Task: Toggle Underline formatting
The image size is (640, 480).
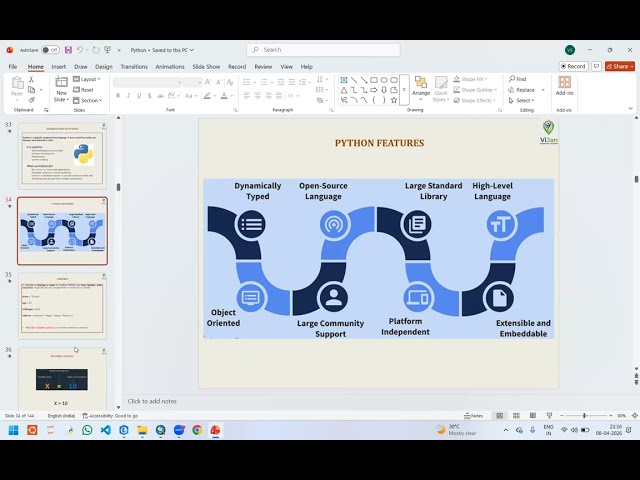Action: coord(139,96)
